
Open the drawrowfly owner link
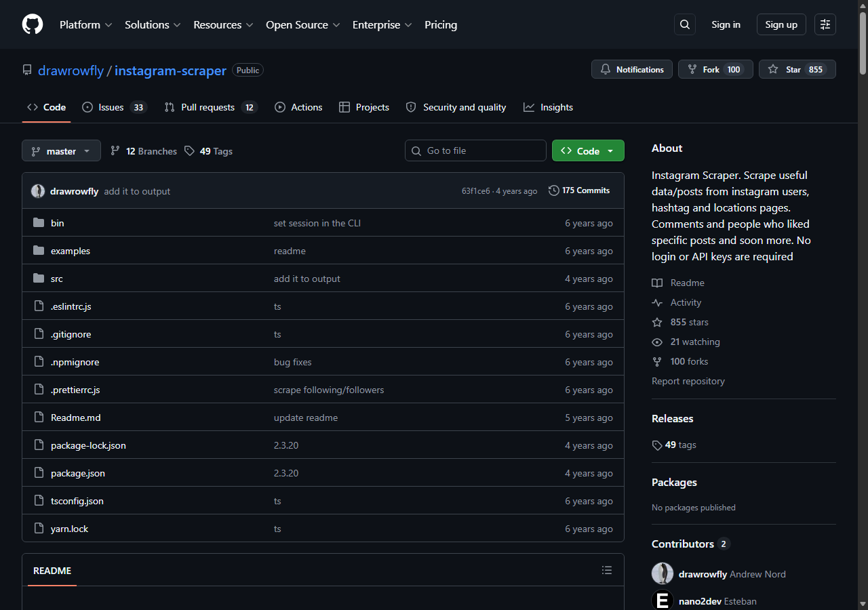(71, 70)
